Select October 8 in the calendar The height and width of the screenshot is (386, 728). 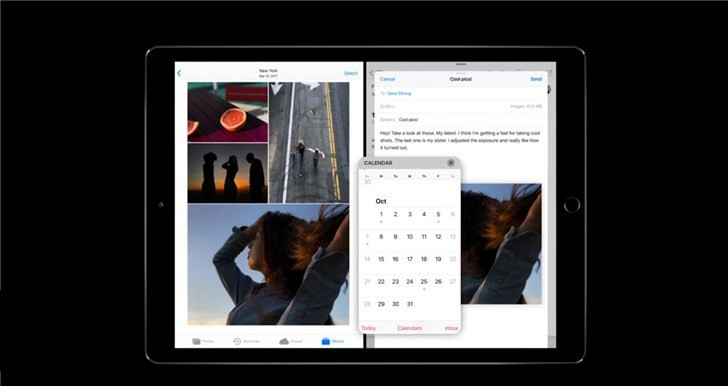(x=381, y=237)
